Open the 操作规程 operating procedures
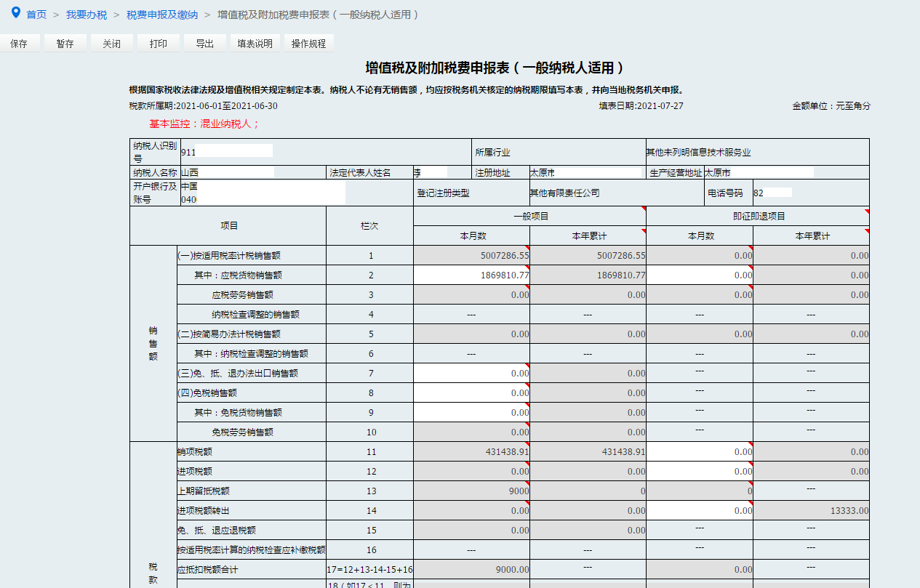Viewport: 920px width, 588px height. [309, 44]
